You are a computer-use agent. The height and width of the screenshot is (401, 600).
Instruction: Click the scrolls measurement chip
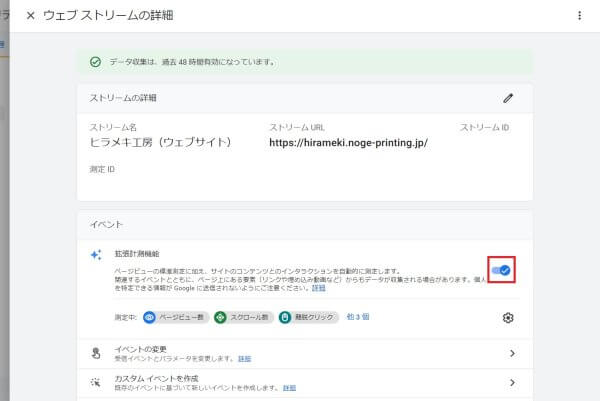point(243,317)
